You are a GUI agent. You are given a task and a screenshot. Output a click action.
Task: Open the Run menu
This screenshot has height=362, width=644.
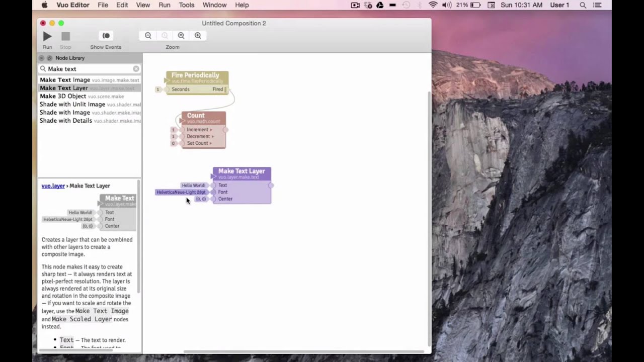coord(165,5)
